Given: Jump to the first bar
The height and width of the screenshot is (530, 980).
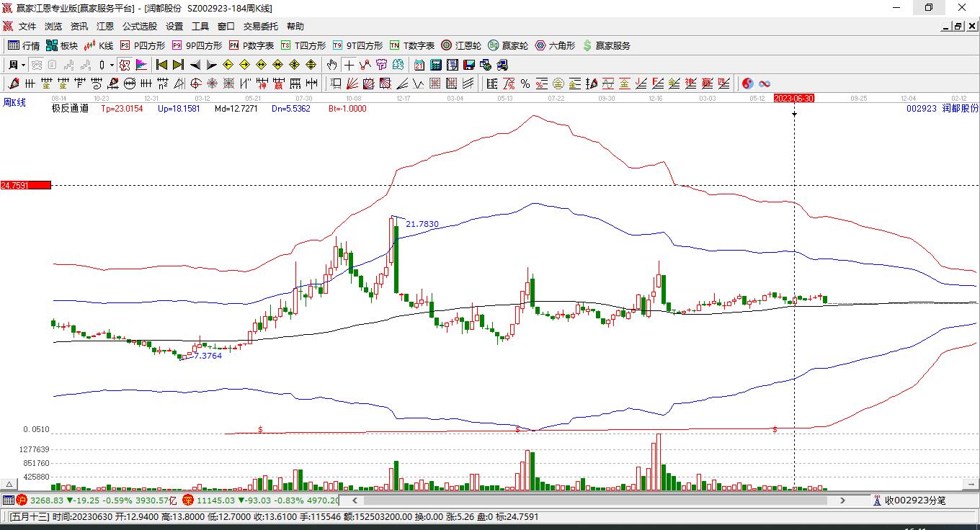Looking at the screenshot, I should pyautogui.click(x=161, y=65).
